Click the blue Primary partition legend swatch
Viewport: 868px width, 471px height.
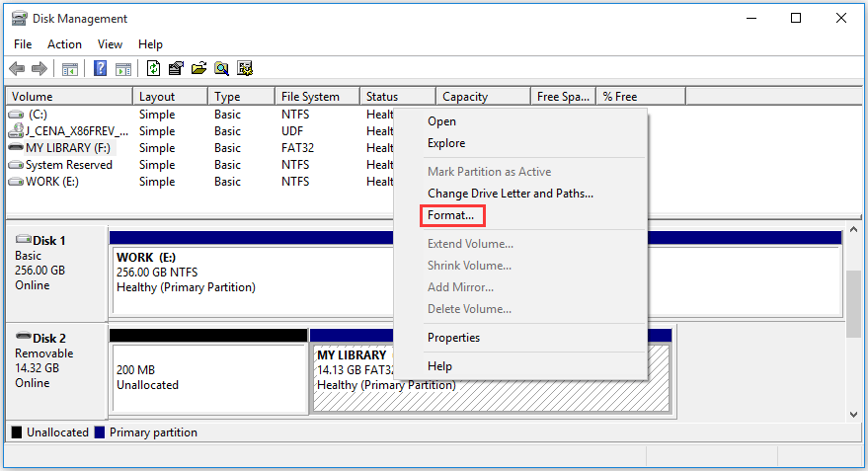pyautogui.click(x=100, y=432)
